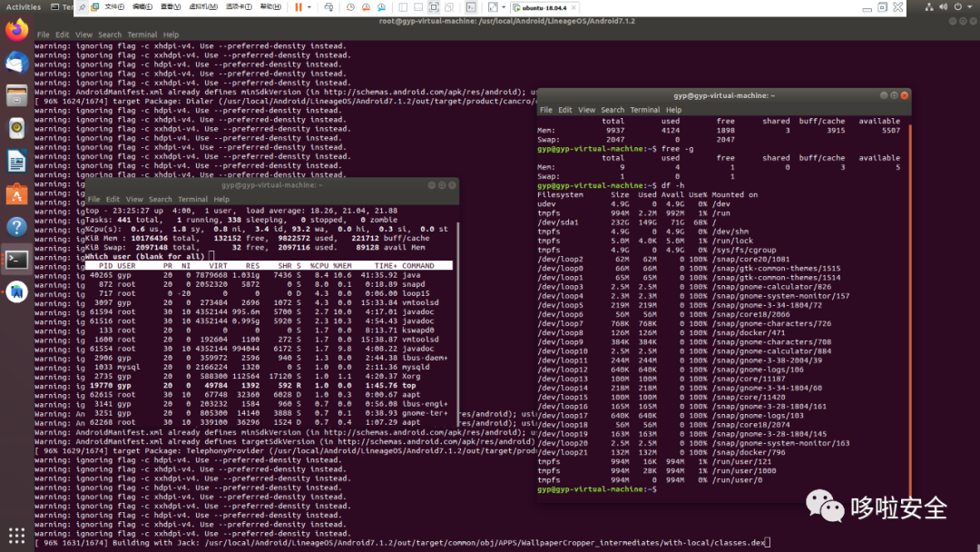Open Firefox from the dock
The width and height of the screenshot is (980, 552).
17,30
